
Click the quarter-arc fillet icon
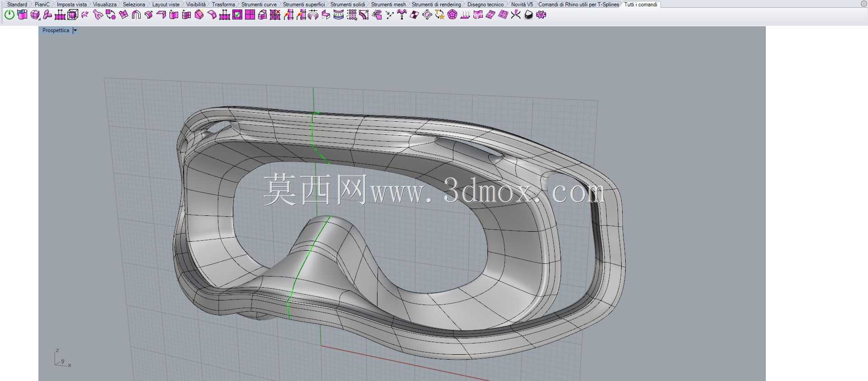tap(364, 15)
